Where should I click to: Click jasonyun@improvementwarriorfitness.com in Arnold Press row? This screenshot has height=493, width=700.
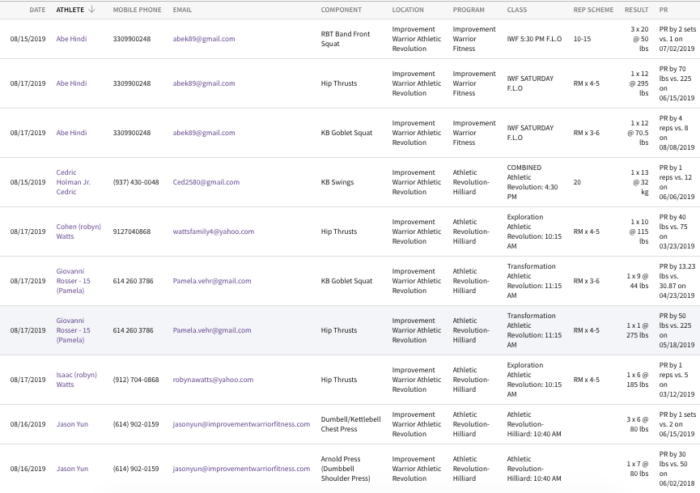coord(241,469)
